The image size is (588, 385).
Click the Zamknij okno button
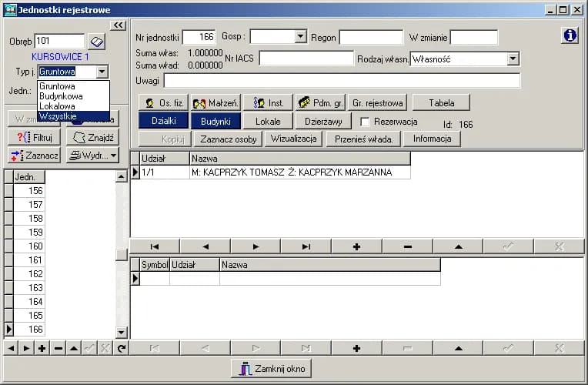[271, 369]
